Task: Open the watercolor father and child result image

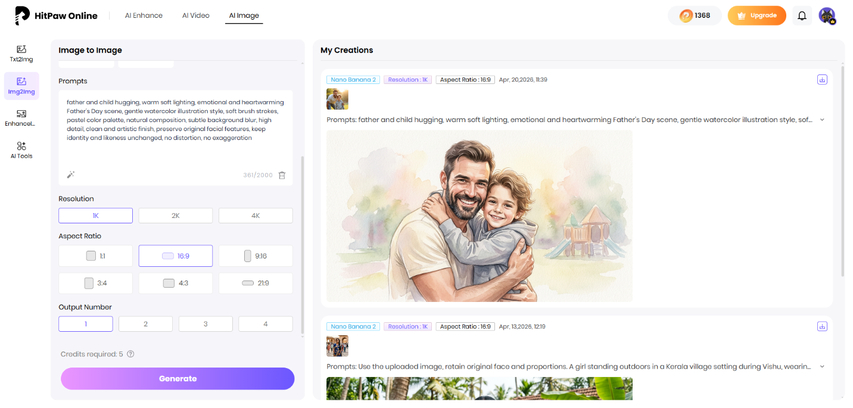Action: (479, 216)
